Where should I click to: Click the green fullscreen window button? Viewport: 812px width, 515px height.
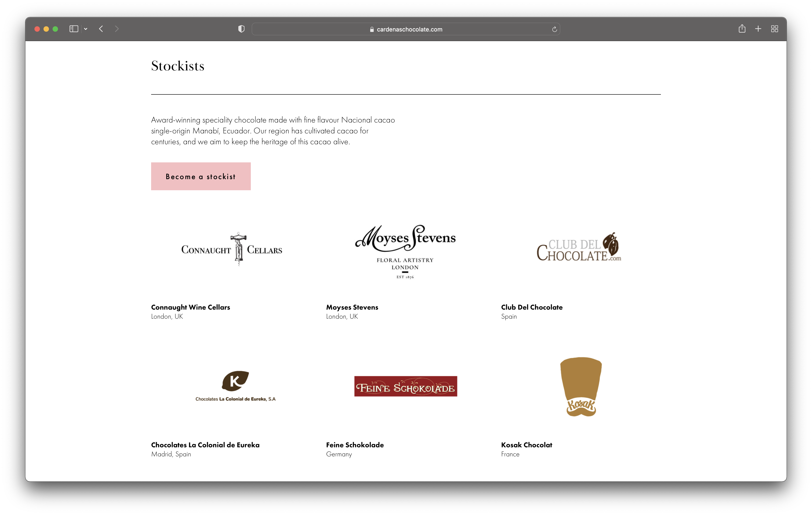pos(55,29)
